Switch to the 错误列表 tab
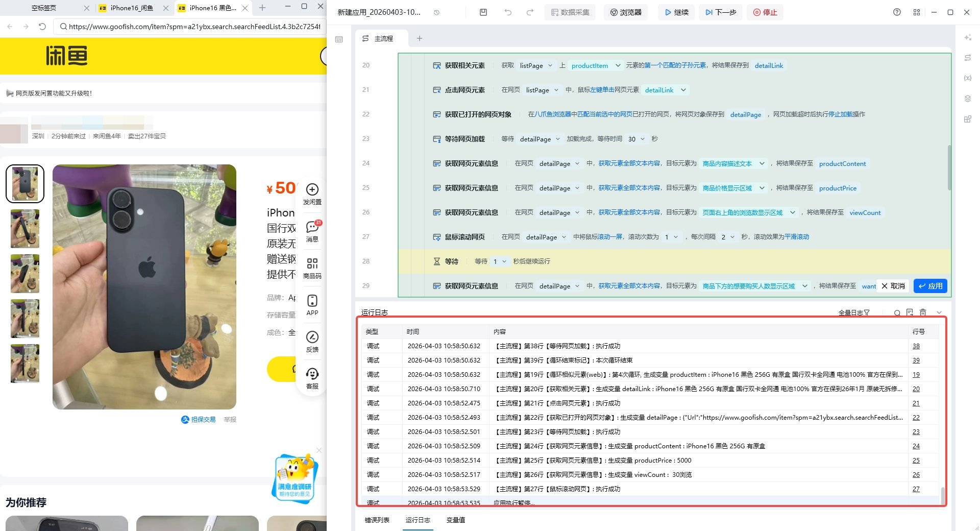Viewport: 980px width, 531px height. (377, 520)
